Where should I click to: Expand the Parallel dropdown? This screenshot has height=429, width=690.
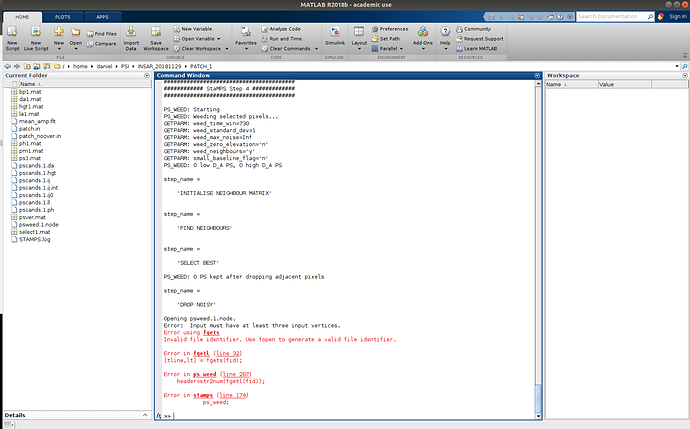[x=401, y=48]
